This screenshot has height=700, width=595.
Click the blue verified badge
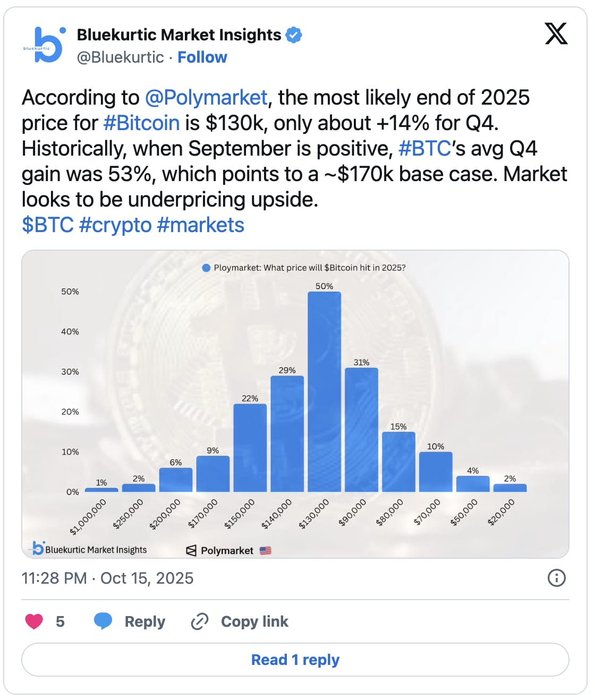(294, 35)
